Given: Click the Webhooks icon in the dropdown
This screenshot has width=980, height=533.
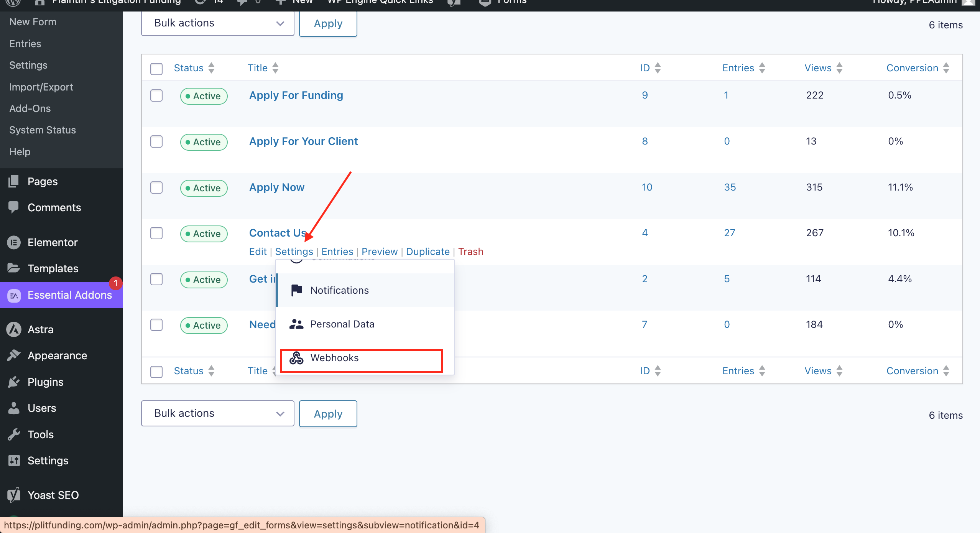Looking at the screenshot, I should click(x=296, y=358).
